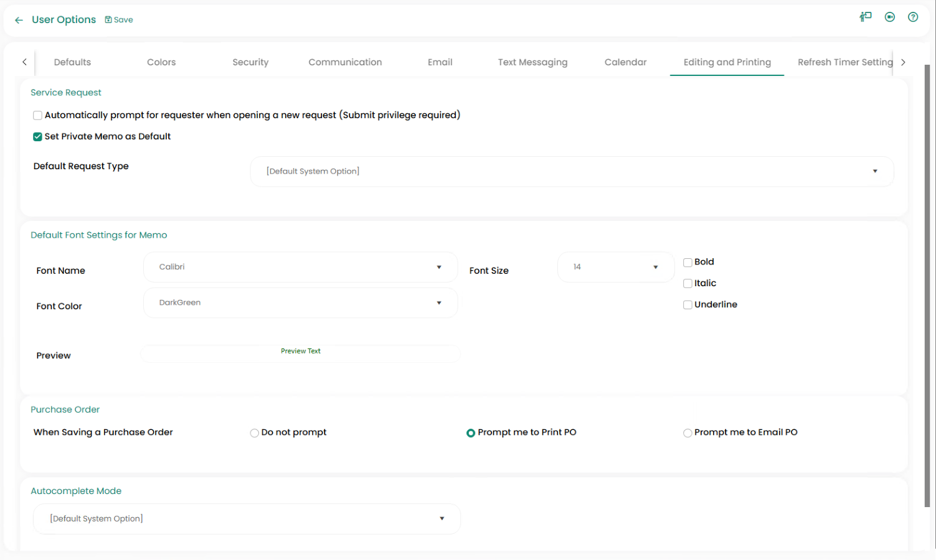Click the Save icon in header

pyautogui.click(x=108, y=20)
